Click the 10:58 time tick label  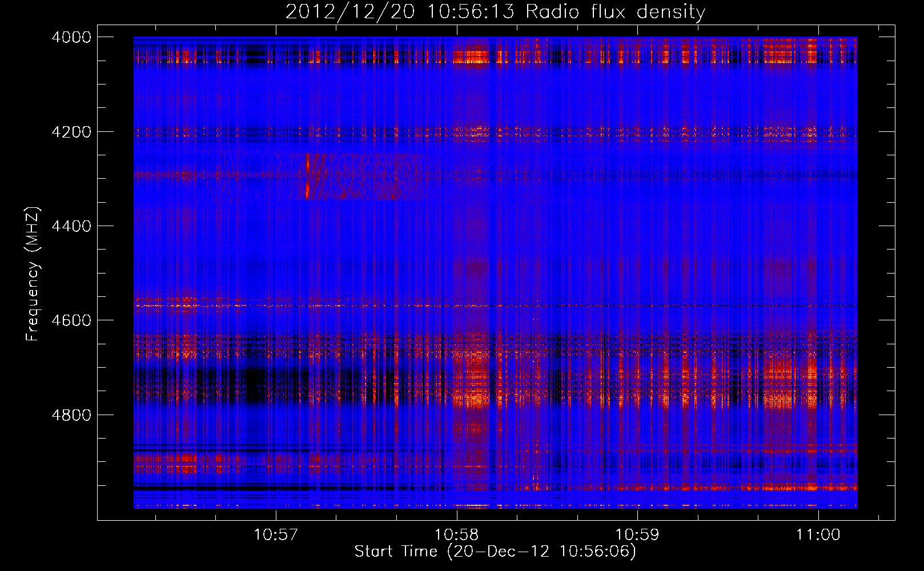tap(456, 535)
